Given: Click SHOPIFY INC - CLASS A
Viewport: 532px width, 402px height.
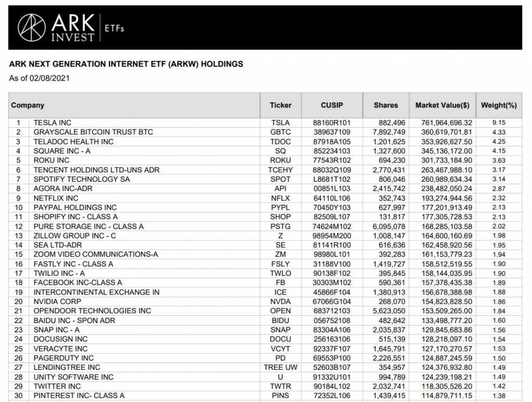Looking at the screenshot, I should (75, 217).
